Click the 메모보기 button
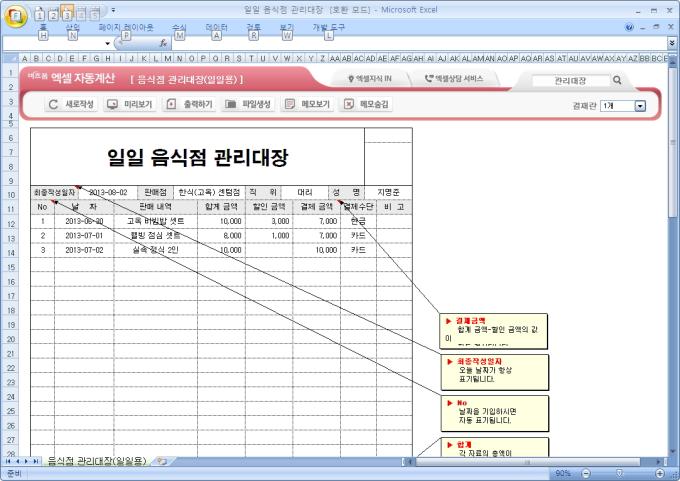Viewport: 680px width, 481px height. 307,104
